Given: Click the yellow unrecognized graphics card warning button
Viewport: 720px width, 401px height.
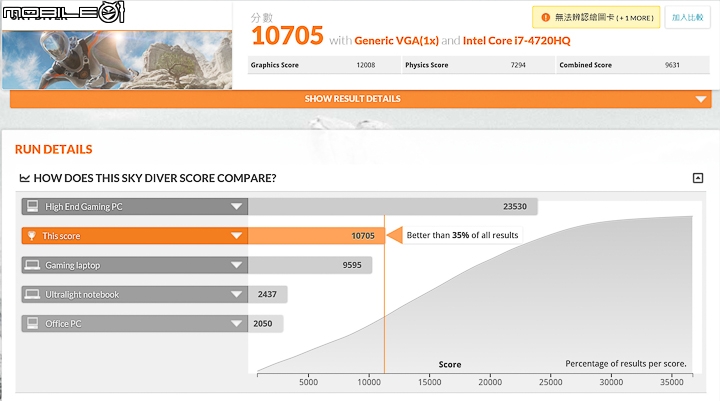Looking at the screenshot, I should point(596,17).
